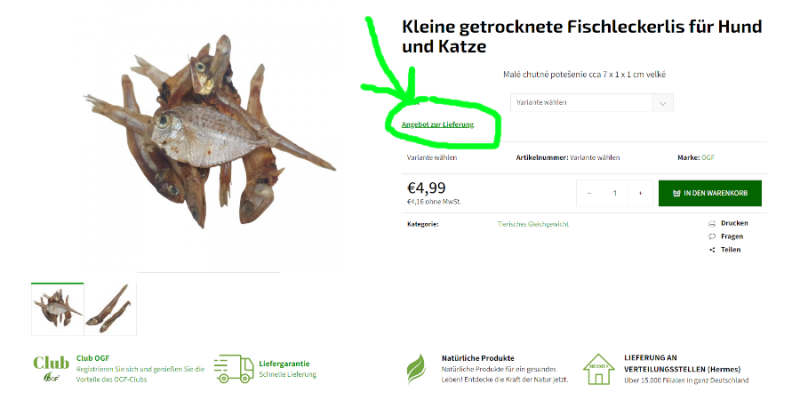
Task: Click the main dried fish product image
Action: [210, 132]
